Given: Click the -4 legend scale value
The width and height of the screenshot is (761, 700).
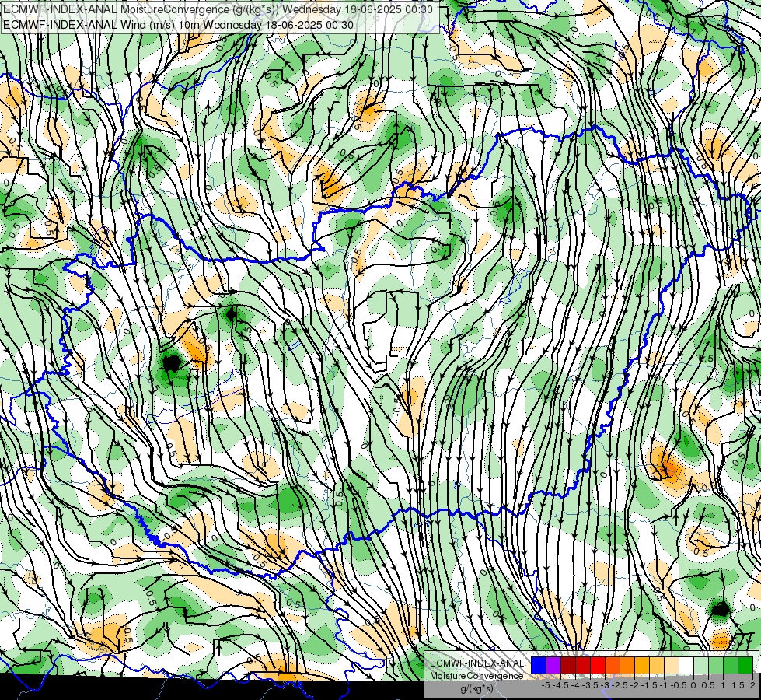Looking at the screenshot, I should click(x=575, y=685).
